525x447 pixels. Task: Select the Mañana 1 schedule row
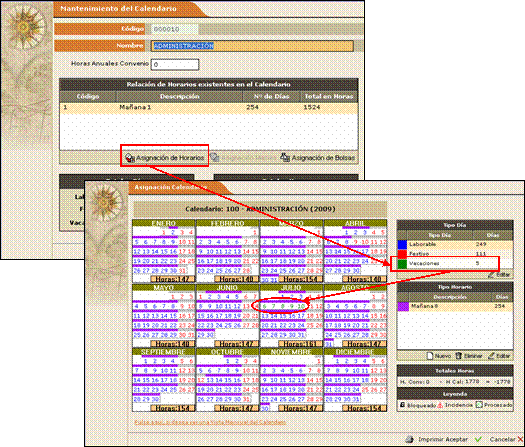209,107
